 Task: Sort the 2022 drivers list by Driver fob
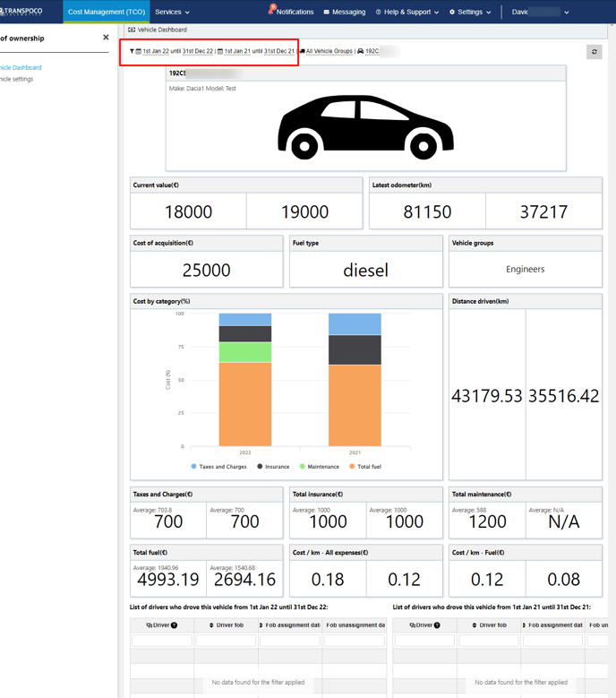(211, 625)
